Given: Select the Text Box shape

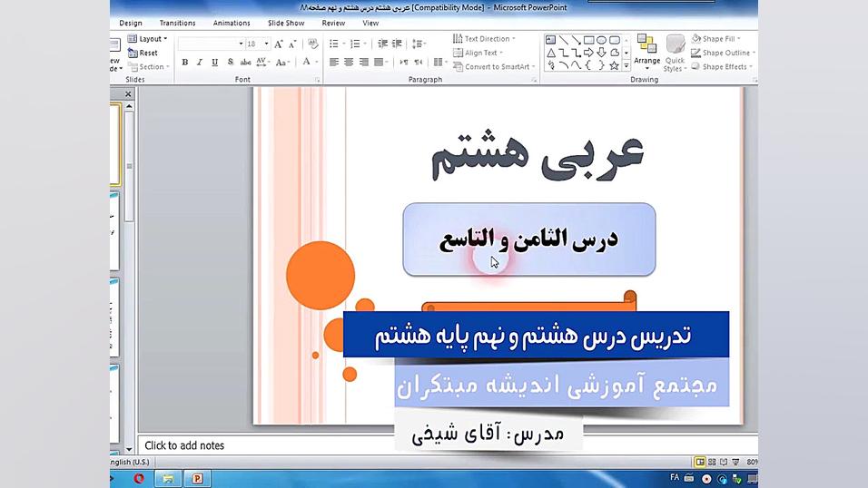Looking at the screenshot, I should tap(551, 40).
